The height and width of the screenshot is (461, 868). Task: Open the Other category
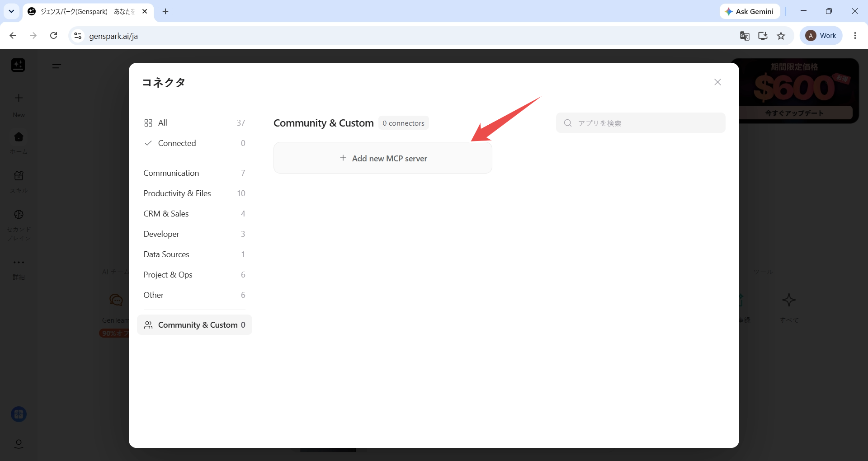pos(194,295)
